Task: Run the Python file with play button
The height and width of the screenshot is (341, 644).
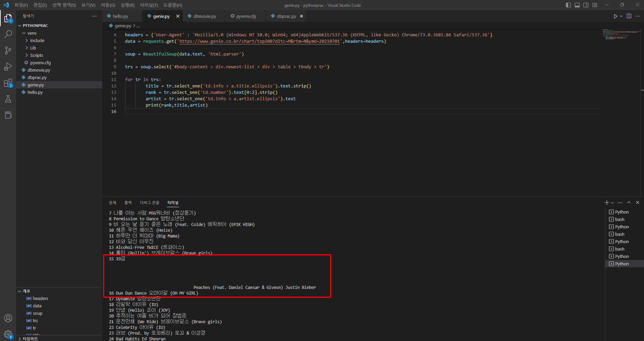Action: click(615, 16)
